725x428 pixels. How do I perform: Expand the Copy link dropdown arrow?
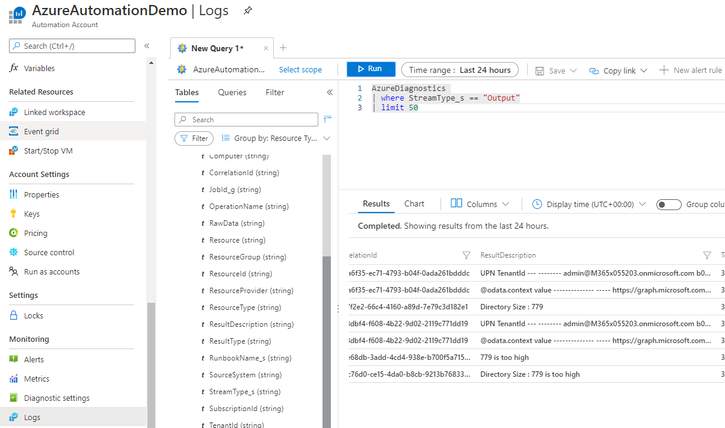pos(644,71)
